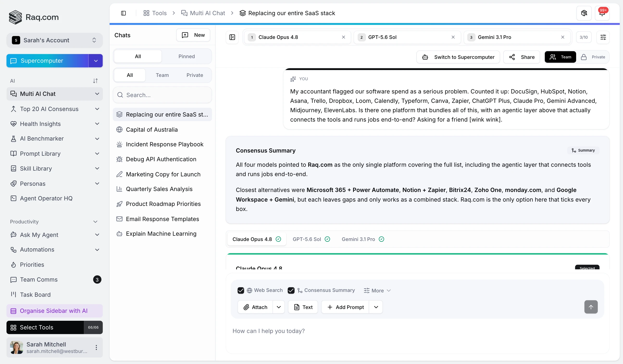Send the message with the arrow-up button
Image resolution: width=623 pixels, height=364 pixels.
click(591, 307)
